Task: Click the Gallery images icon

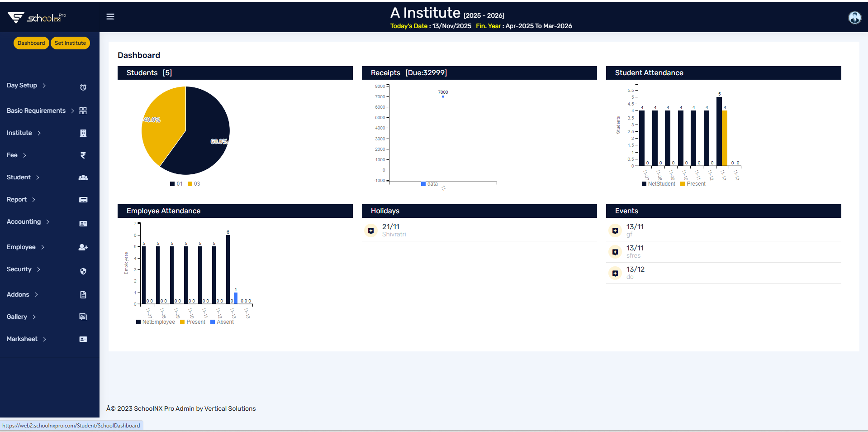Action: pyautogui.click(x=83, y=317)
